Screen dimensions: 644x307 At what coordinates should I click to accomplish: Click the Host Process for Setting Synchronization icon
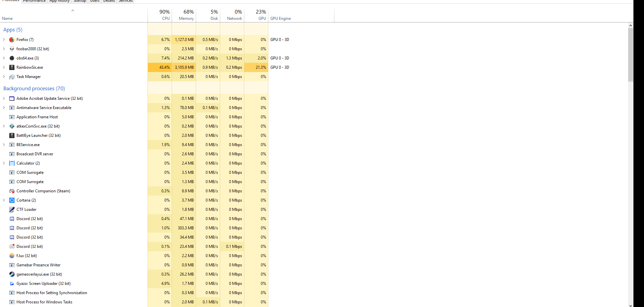pos(12,293)
